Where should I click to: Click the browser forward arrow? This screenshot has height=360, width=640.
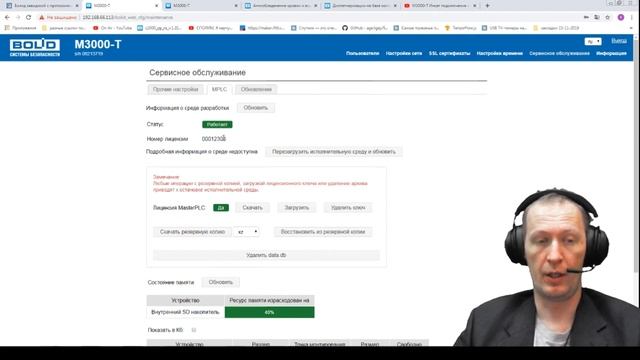(x=18, y=18)
